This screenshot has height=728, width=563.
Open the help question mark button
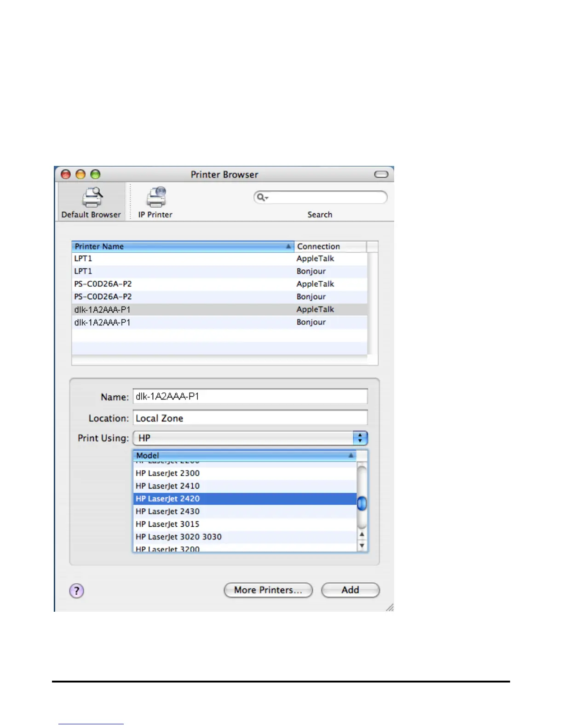[x=77, y=591]
